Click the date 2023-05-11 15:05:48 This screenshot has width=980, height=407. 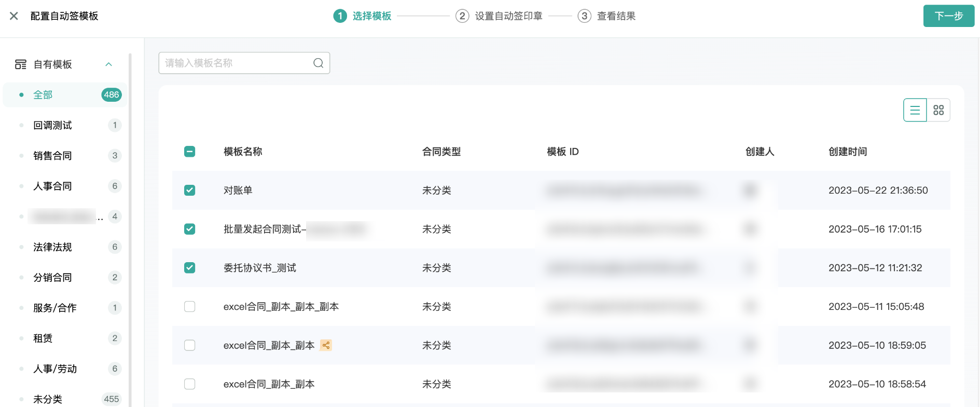pyautogui.click(x=876, y=306)
